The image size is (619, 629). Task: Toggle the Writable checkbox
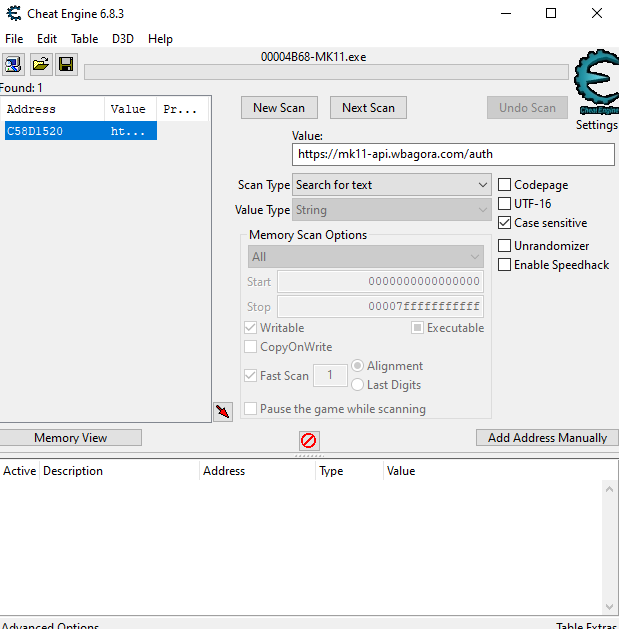tap(250, 328)
